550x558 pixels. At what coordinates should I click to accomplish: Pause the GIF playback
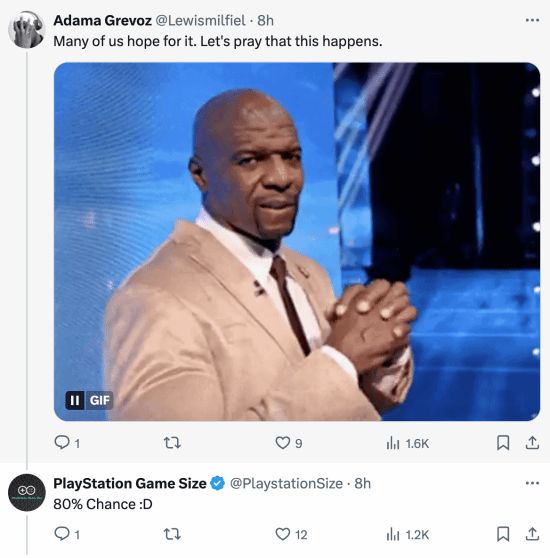[75, 400]
